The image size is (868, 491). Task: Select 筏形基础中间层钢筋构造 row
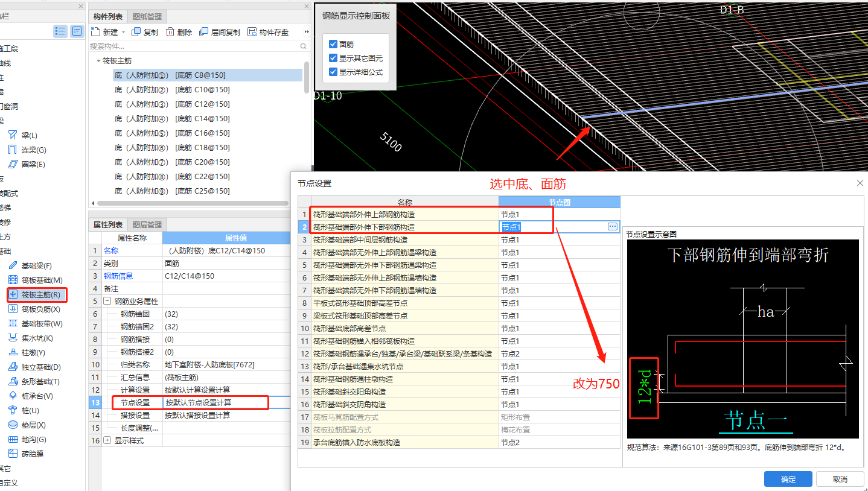[x=459, y=239]
